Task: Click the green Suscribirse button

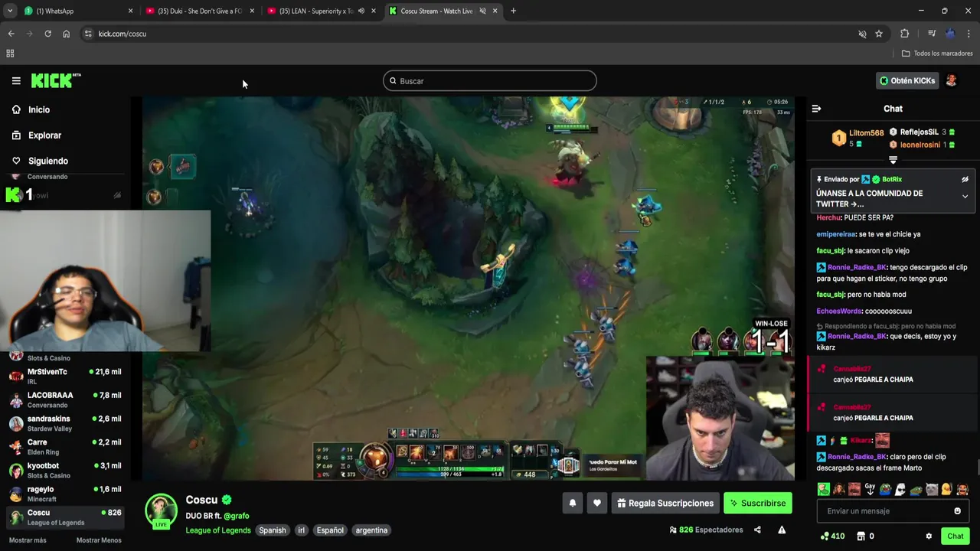Action: (x=758, y=503)
